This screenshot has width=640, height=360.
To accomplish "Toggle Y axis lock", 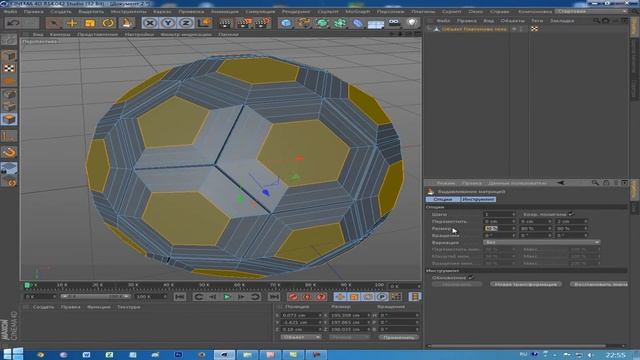I will (x=168, y=23).
